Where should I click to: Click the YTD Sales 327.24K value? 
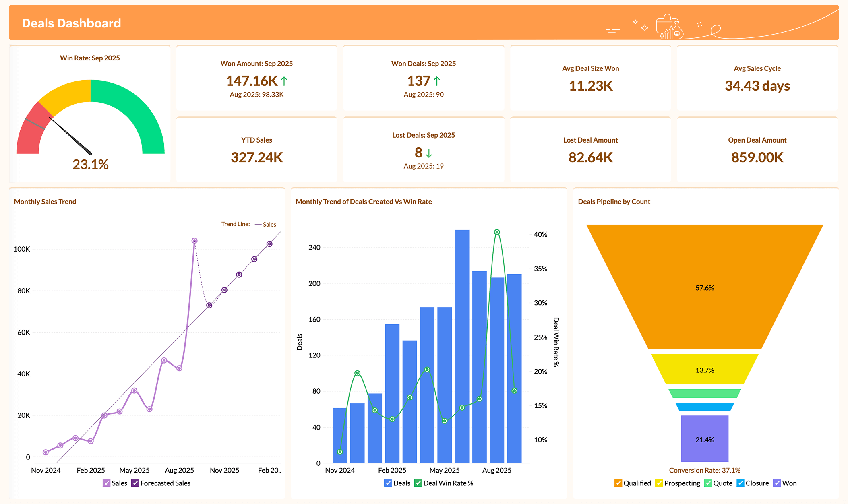(257, 157)
